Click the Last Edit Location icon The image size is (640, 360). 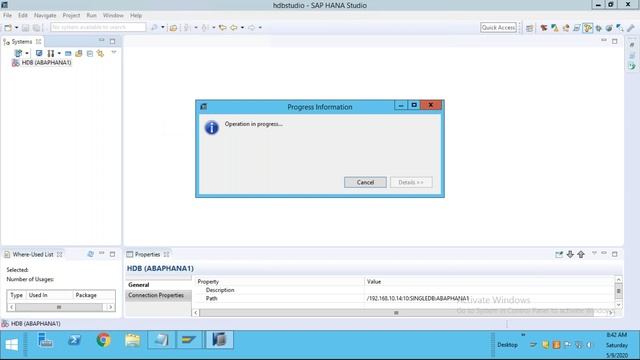coord(222,28)
